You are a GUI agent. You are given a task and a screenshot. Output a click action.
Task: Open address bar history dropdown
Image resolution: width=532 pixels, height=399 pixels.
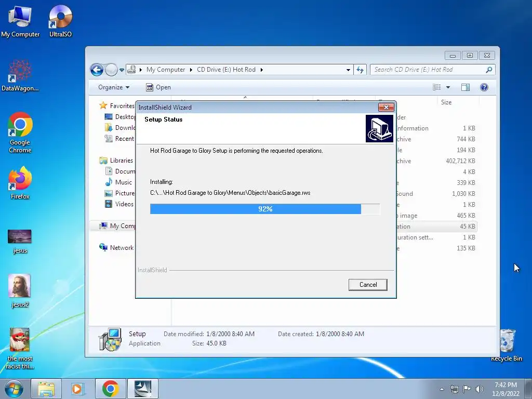click(x=348, y=70)
